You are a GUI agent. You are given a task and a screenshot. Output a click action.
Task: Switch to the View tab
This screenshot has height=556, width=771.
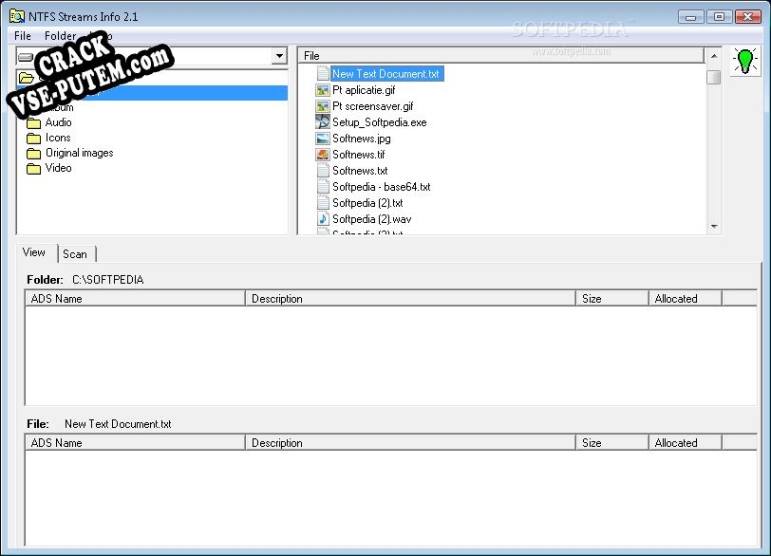click(x=34, y=253)
